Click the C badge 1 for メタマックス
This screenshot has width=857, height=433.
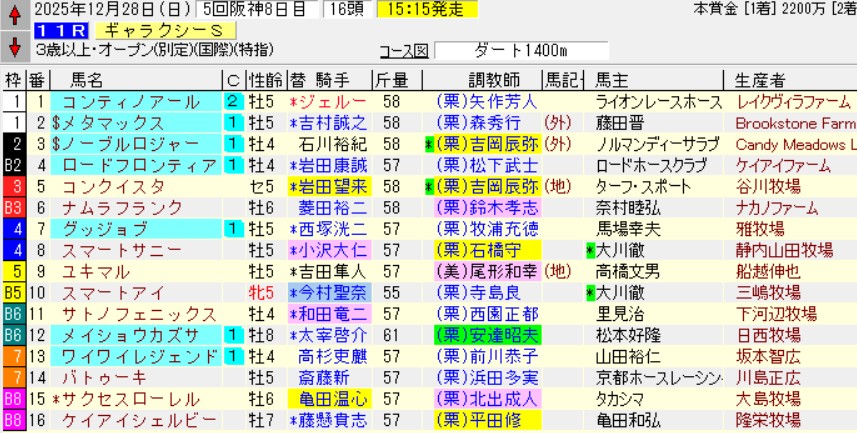click(233, 122)
